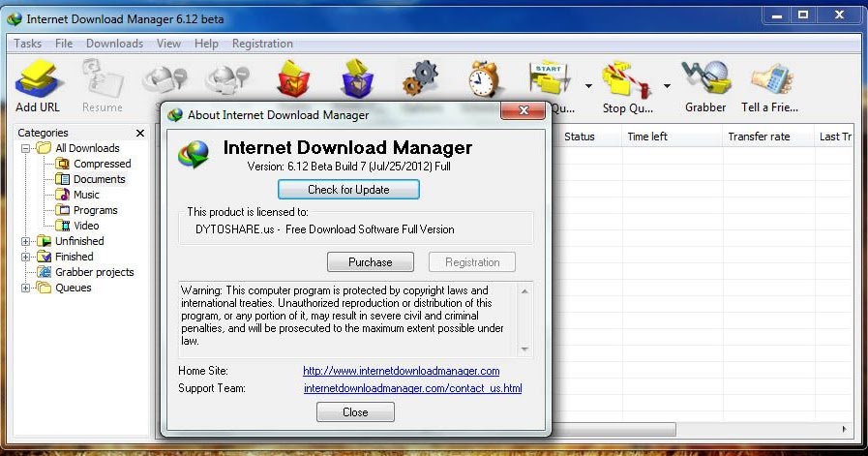Click the Purchase button

tap(371, 262)
